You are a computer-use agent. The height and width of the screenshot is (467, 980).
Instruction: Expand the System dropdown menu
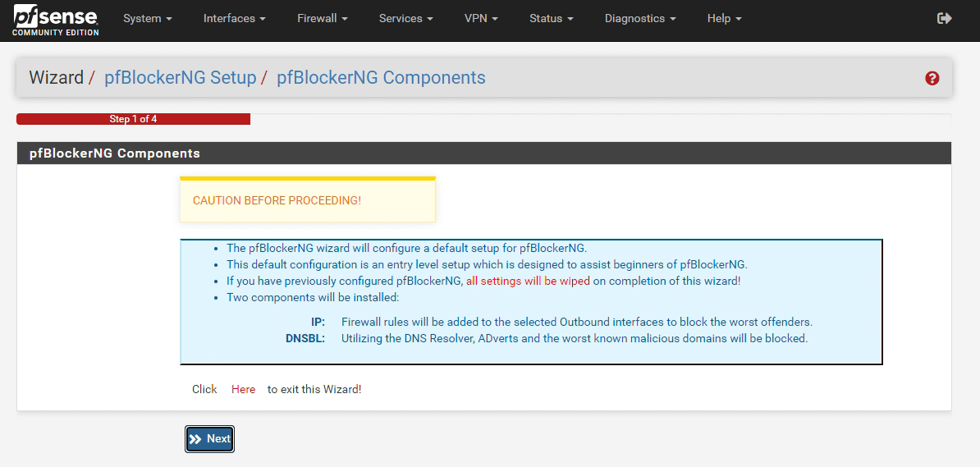pos(148,18)
